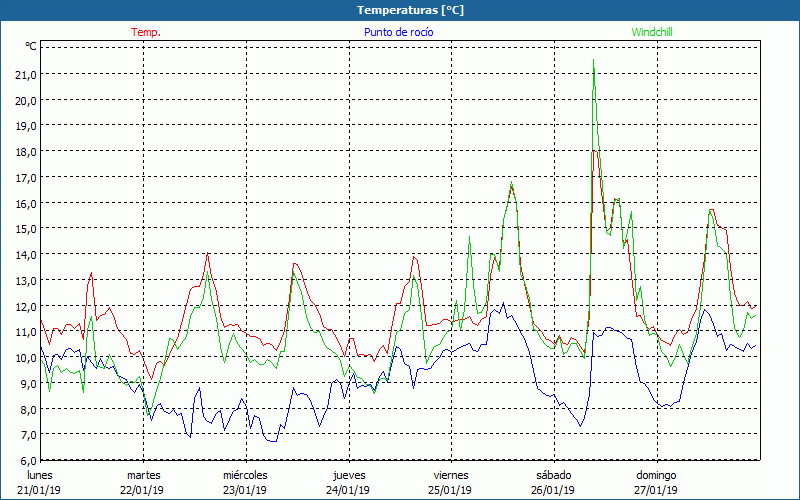Click the °C unit label on axis
This screenshot has height=500, width=800.
[31, 46]
